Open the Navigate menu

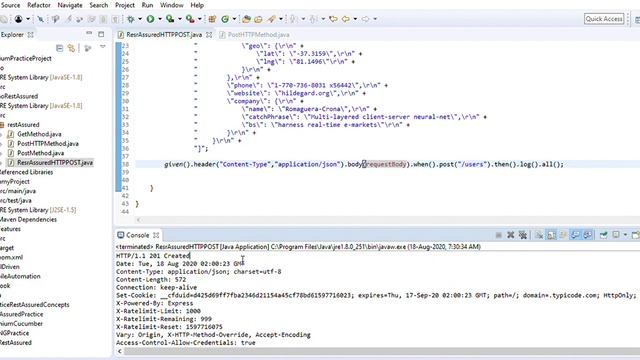pos(69,5)
